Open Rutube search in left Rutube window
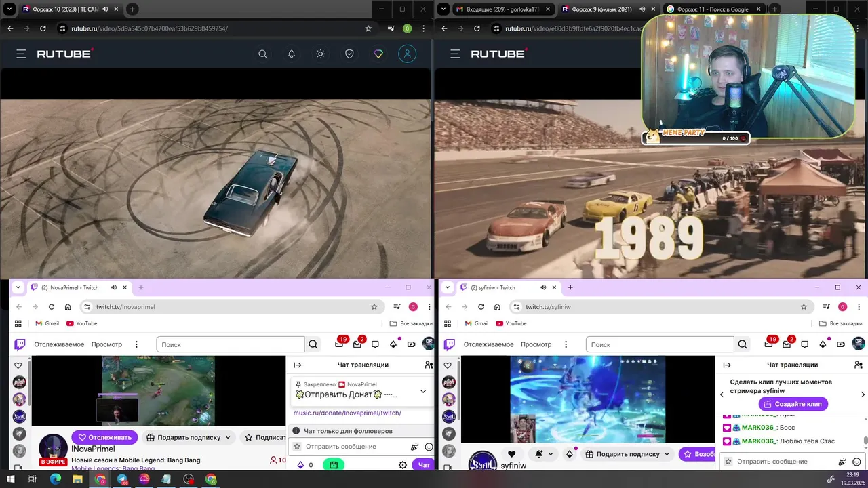The image size is (868, 488). (262, 54)
